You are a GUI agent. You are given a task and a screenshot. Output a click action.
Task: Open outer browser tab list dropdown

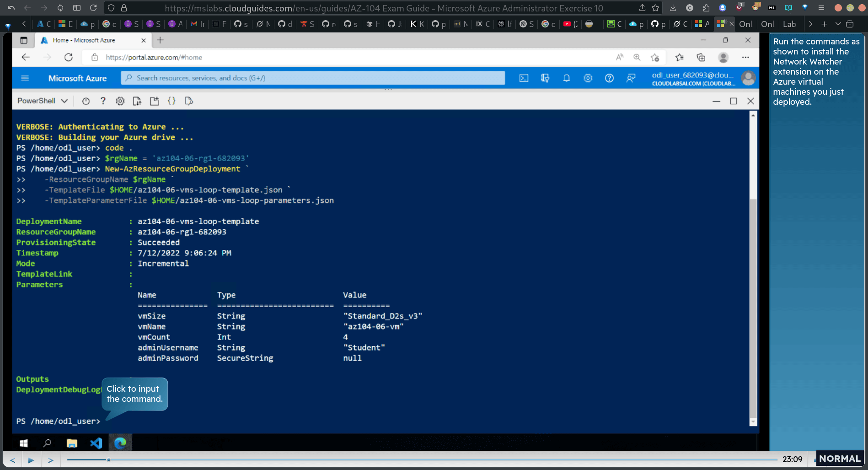838,24
